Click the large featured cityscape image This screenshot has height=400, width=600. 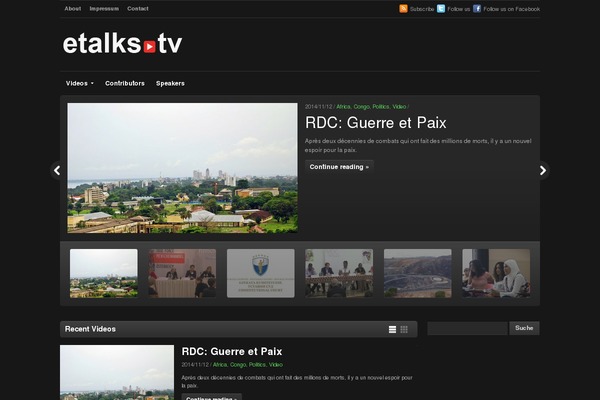[183, 168]
